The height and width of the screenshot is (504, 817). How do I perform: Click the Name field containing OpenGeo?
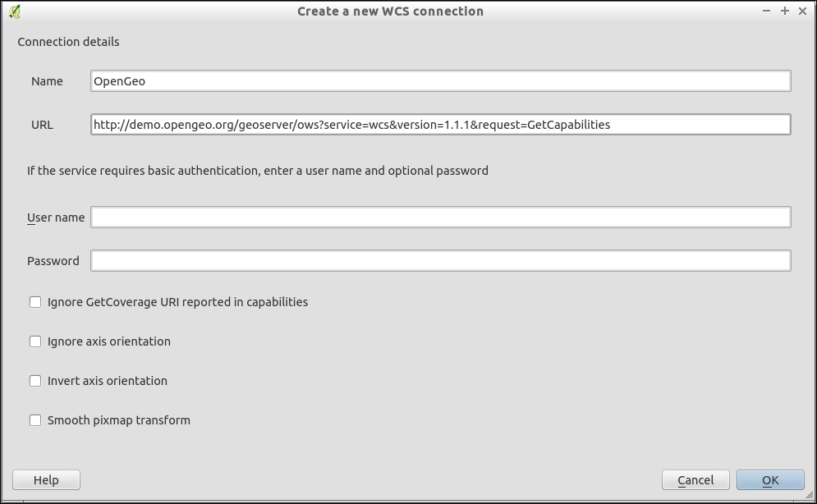click(440, 81)
